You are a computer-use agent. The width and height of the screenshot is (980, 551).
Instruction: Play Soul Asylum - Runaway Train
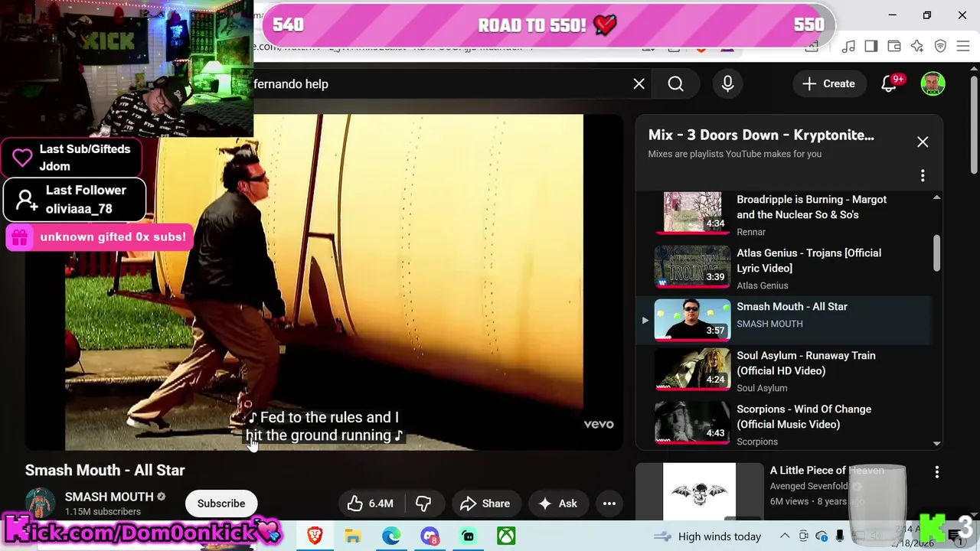[805, 364]
